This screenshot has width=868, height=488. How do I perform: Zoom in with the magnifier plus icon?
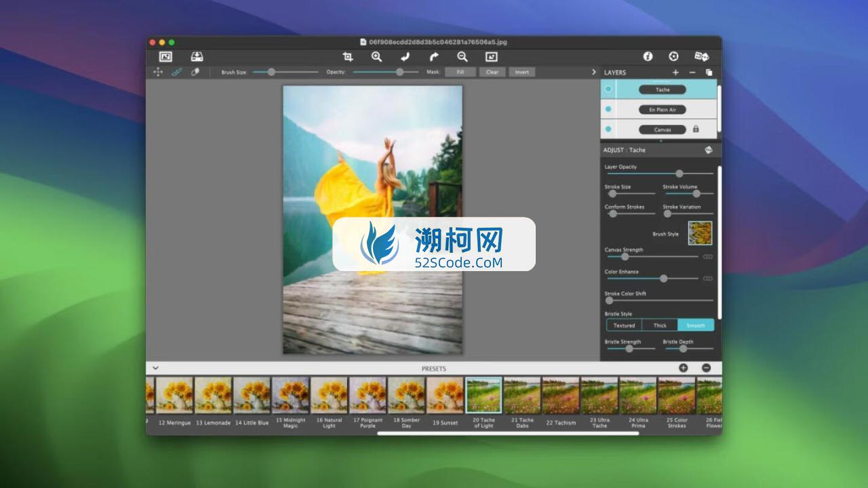(x=376, y=57)
